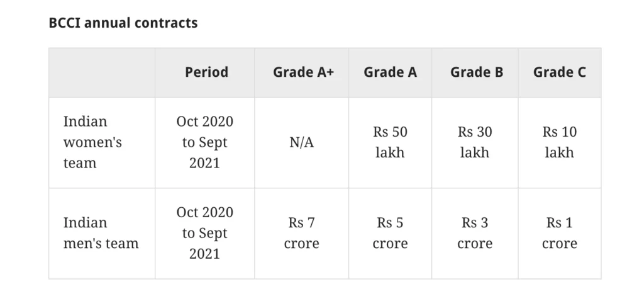Viewport: 644px width, 301px height.
Task: Click the Rs 50 lakh cell
Action: (x=390, y=142)
